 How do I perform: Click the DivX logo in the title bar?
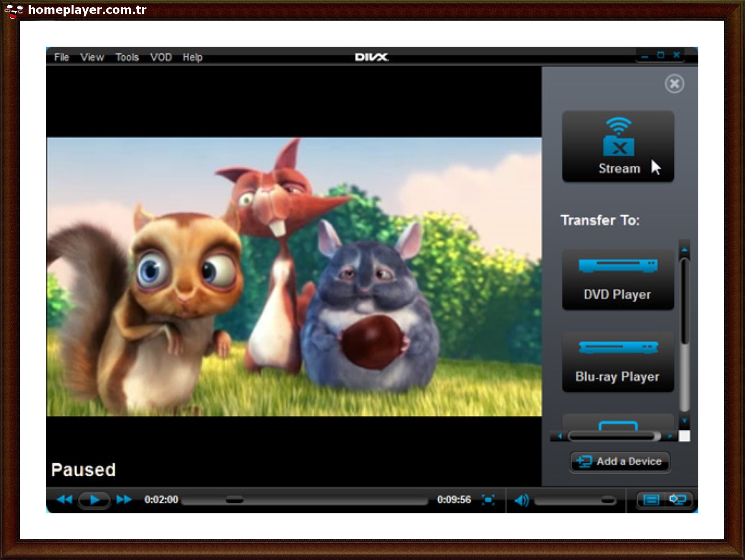[x=371, y=57]
